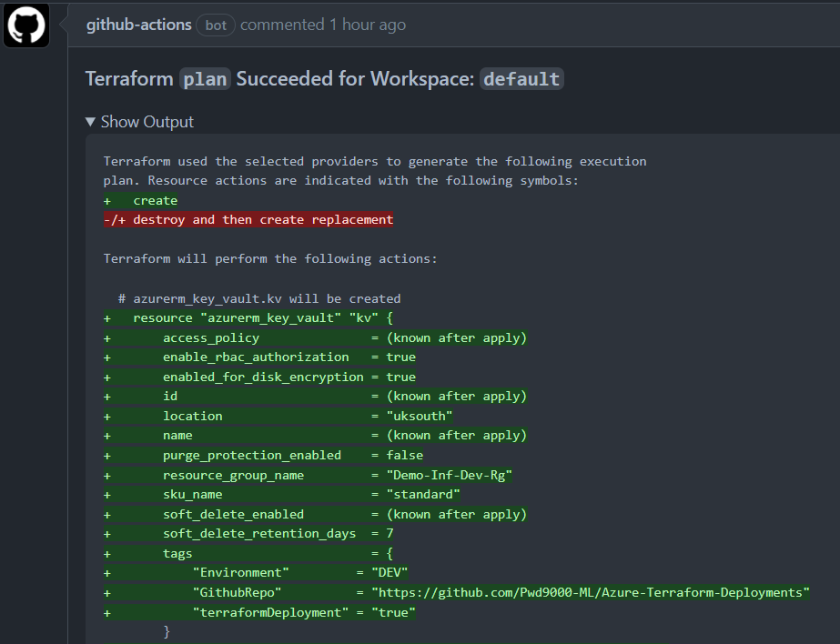Click 'Terraform will perform the following actions:' text
Screen dimensions: 840x644
(x=270, y=258)
